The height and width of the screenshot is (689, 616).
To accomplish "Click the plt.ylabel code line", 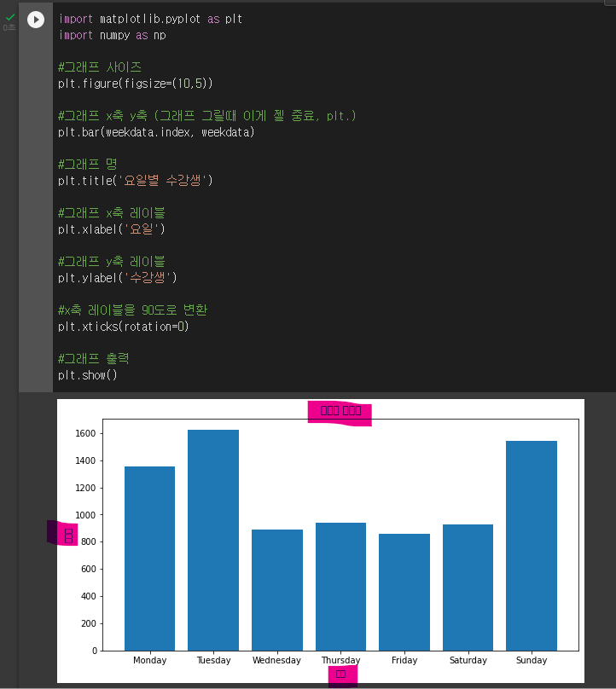I will coord(118,278).
